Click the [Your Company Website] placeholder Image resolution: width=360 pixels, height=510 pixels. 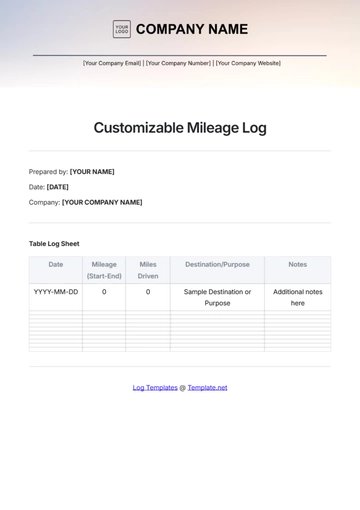click(x=248, y=63)
